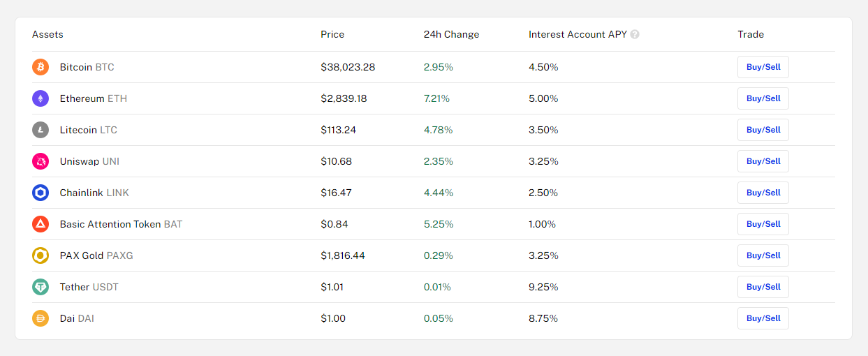Buy/Sell Ethereum ETH
868x356 pixels.
click(763, 98)
